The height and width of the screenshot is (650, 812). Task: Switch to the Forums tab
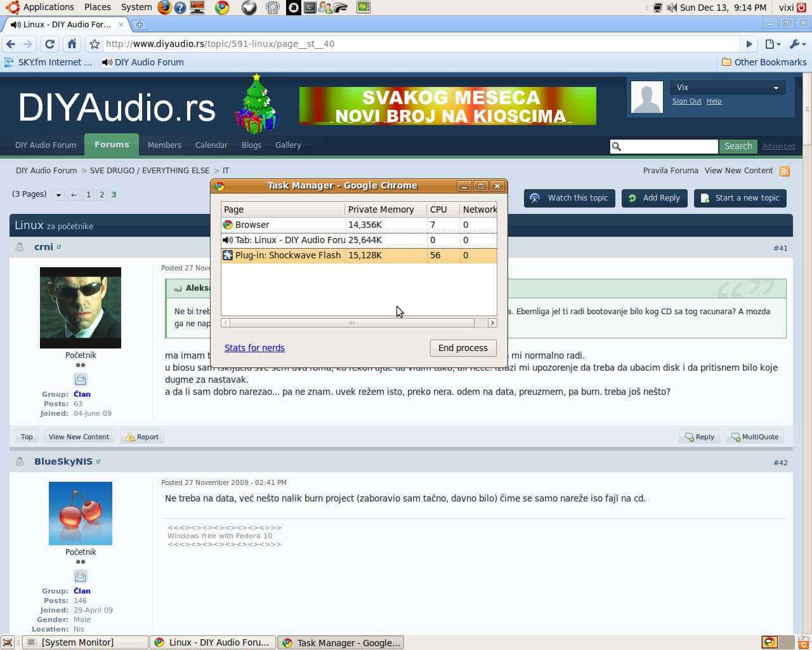click(112, 145)
